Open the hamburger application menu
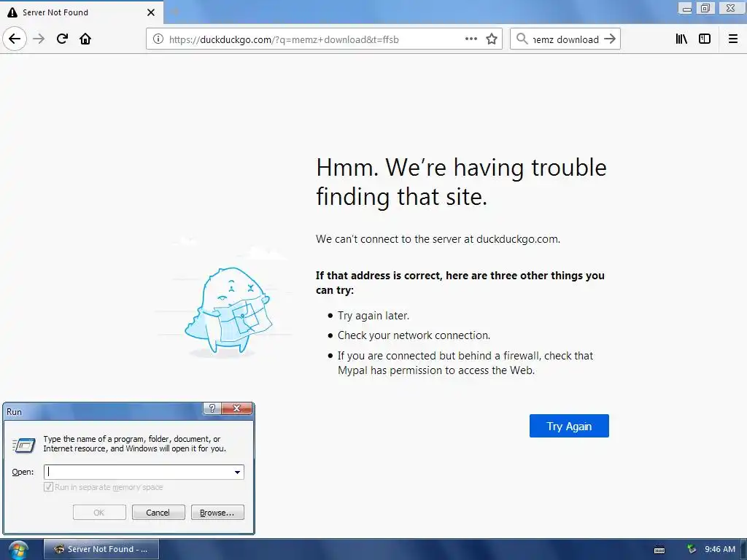This screenshot has width=747, height=560. [733, 39]
